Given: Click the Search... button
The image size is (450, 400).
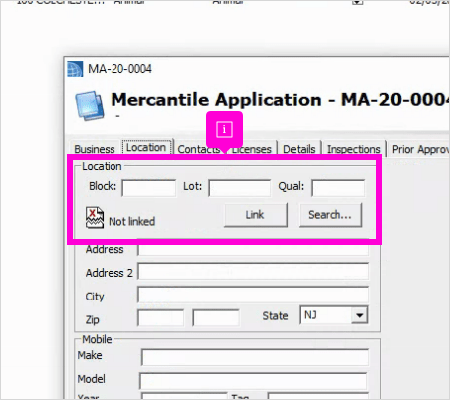Looking at the screenshot, I should 330,215.
